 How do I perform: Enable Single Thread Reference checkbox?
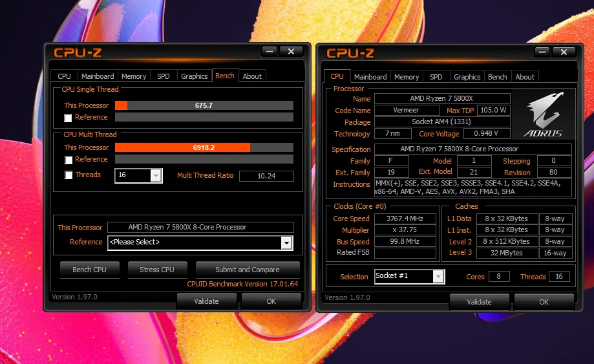[68, 118]
